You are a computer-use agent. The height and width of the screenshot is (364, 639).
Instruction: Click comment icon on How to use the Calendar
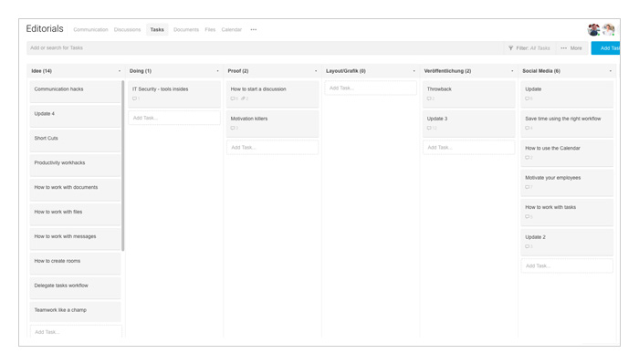pos(528,158)
